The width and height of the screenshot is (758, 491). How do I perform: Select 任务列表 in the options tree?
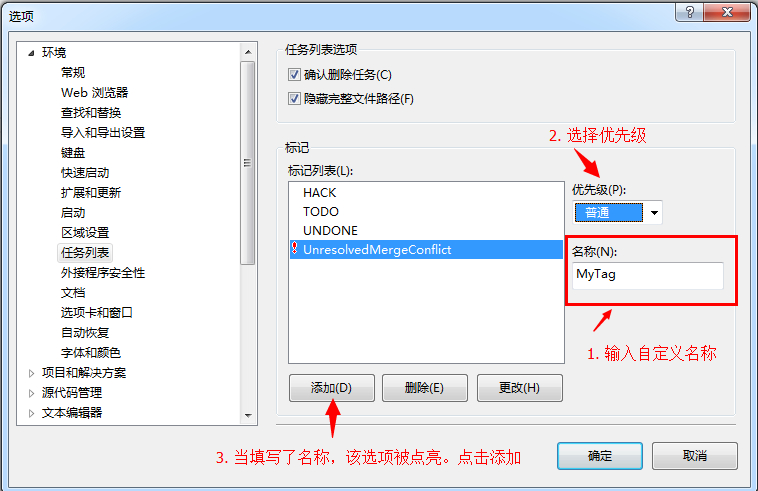(85, 252)
